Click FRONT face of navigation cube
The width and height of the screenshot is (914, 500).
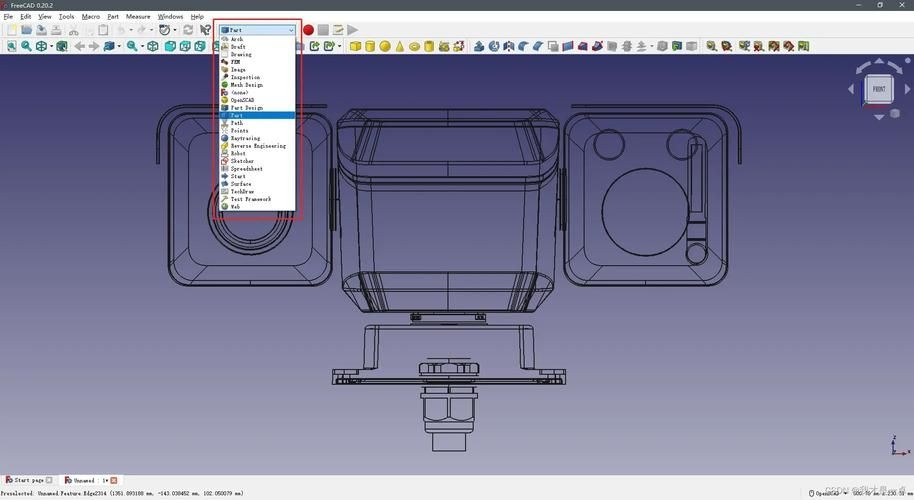pyautogui.click(x=878, y=89)
